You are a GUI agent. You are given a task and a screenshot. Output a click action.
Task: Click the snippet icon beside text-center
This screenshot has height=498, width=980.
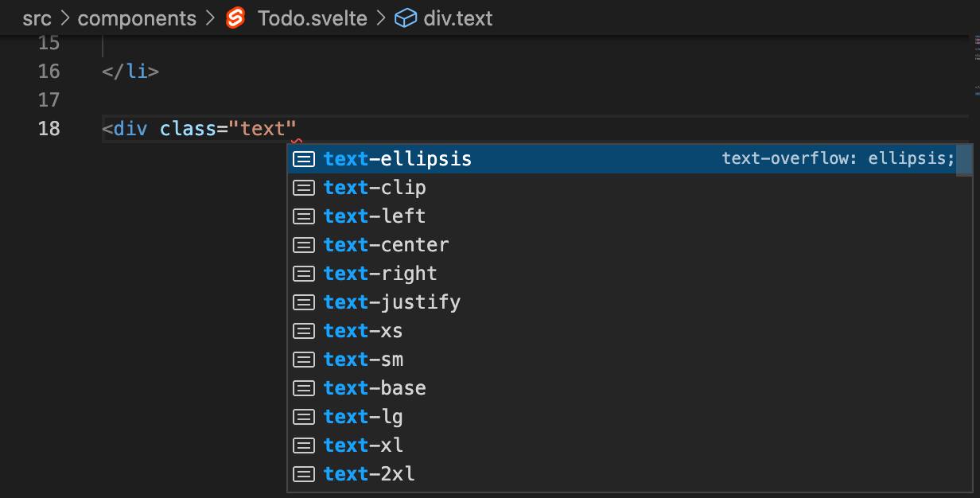(304, 245)
